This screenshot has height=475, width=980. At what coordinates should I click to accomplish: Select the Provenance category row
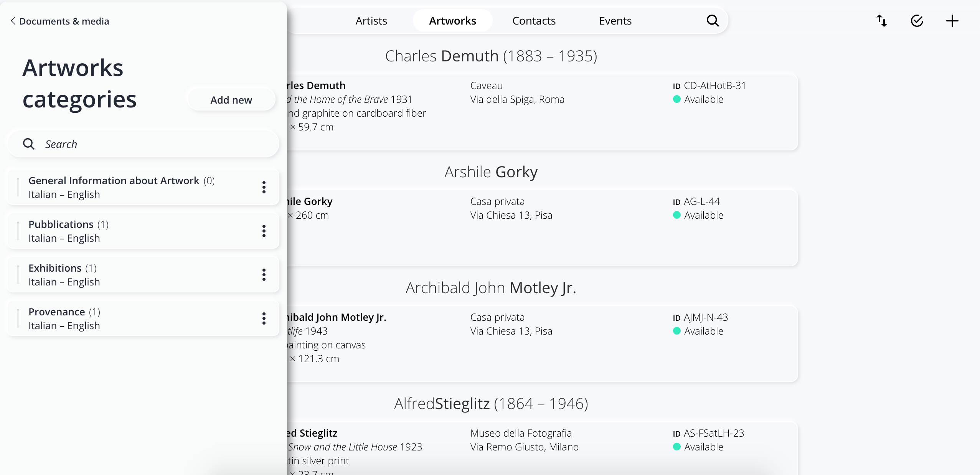tap(143, 318)
